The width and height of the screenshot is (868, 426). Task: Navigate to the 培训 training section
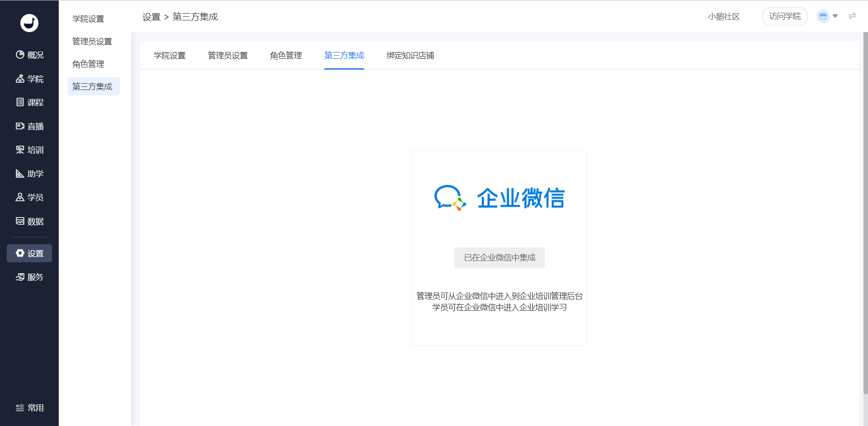click(29, 150)
